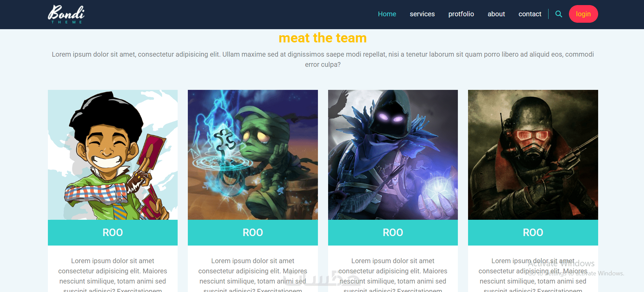Select the about navigation link

click(x=496, y=14)
